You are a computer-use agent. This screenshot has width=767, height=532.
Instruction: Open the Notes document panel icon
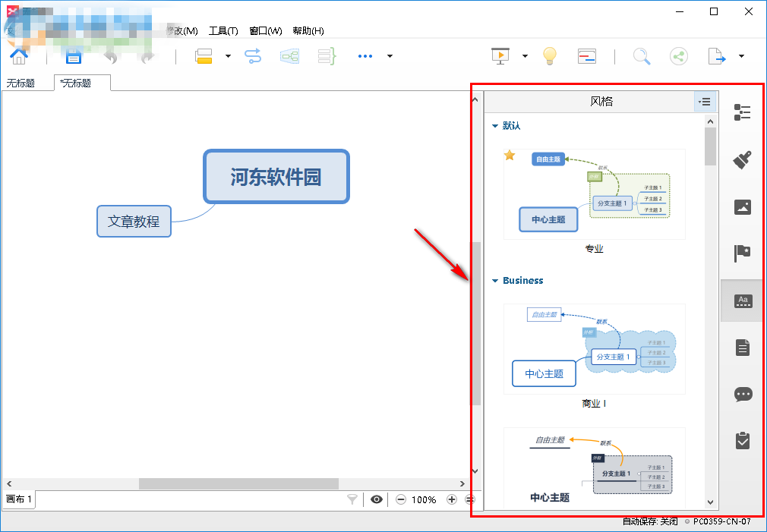tap(742, 347)
